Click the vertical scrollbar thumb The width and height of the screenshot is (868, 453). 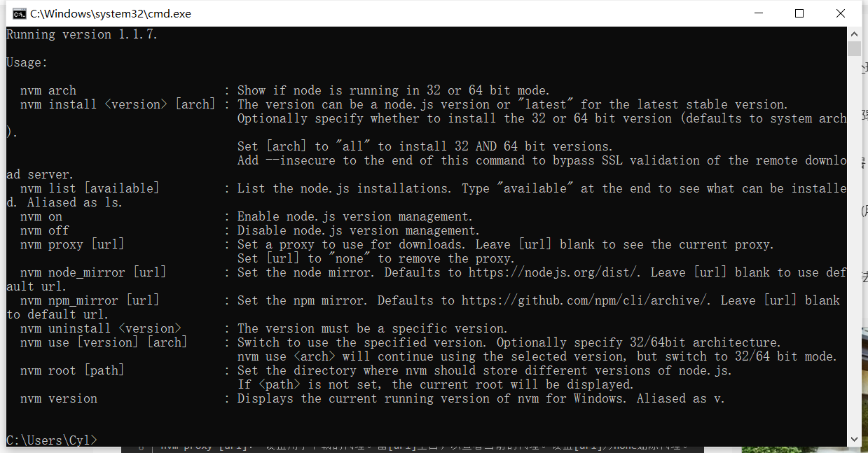click(x=854, y=48)
